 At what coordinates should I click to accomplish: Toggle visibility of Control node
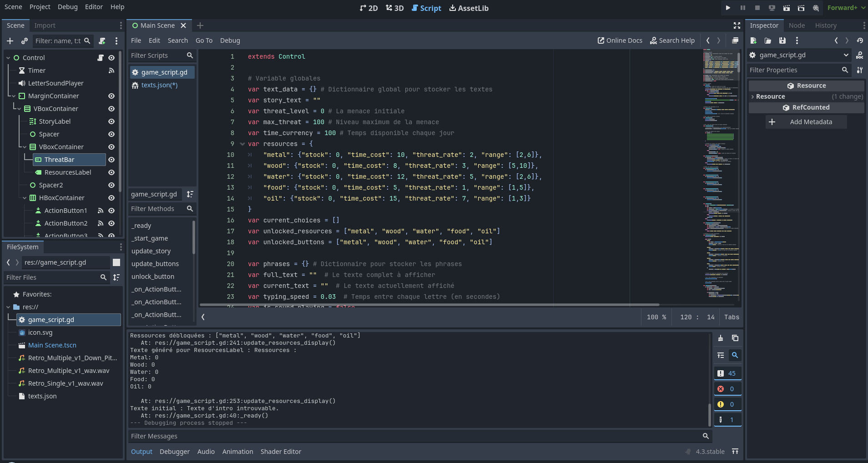tap(111, 58)
